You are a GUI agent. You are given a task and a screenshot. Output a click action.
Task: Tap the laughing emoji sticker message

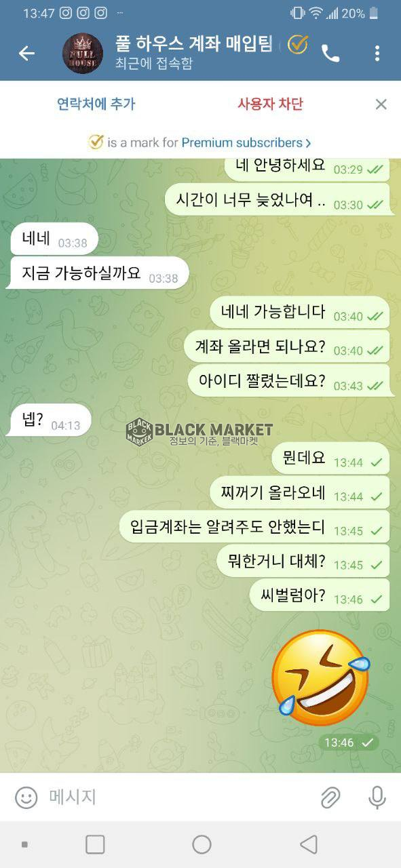pos(320,672)
